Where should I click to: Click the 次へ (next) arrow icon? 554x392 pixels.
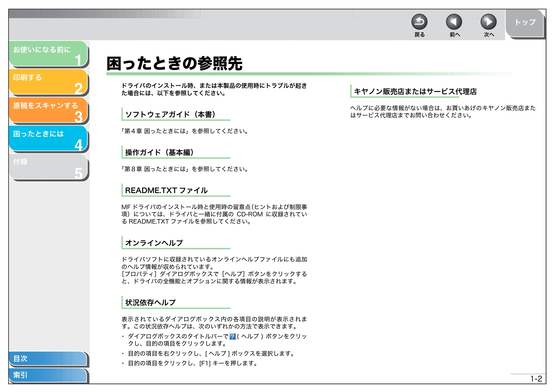click(488, 22)
